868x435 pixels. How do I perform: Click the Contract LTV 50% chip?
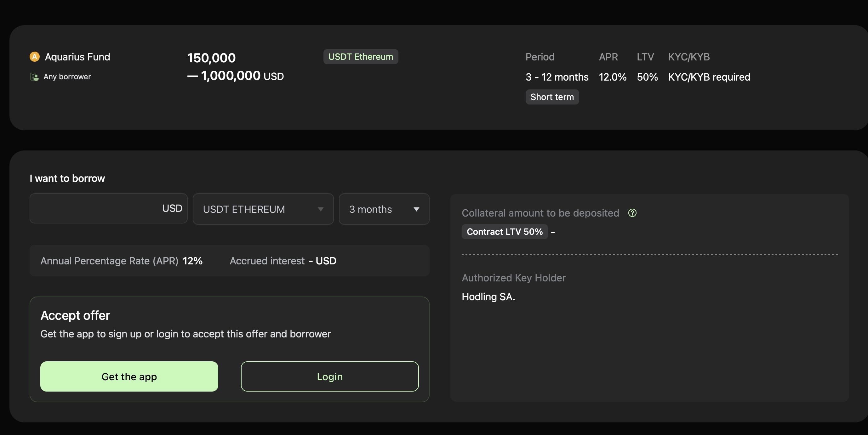(x=505, y=232)
